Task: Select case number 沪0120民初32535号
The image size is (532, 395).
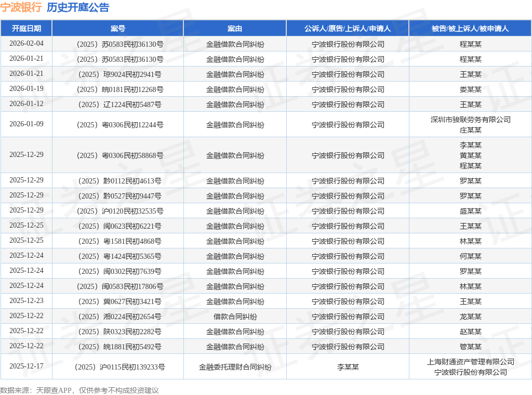Action: coord(120,211)
